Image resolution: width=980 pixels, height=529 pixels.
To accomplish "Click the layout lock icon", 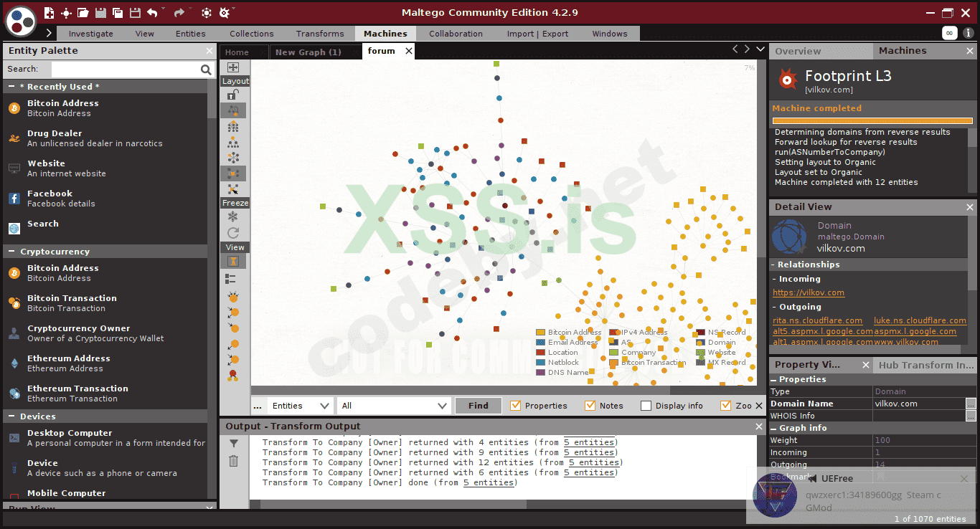I will click(233, 95).
